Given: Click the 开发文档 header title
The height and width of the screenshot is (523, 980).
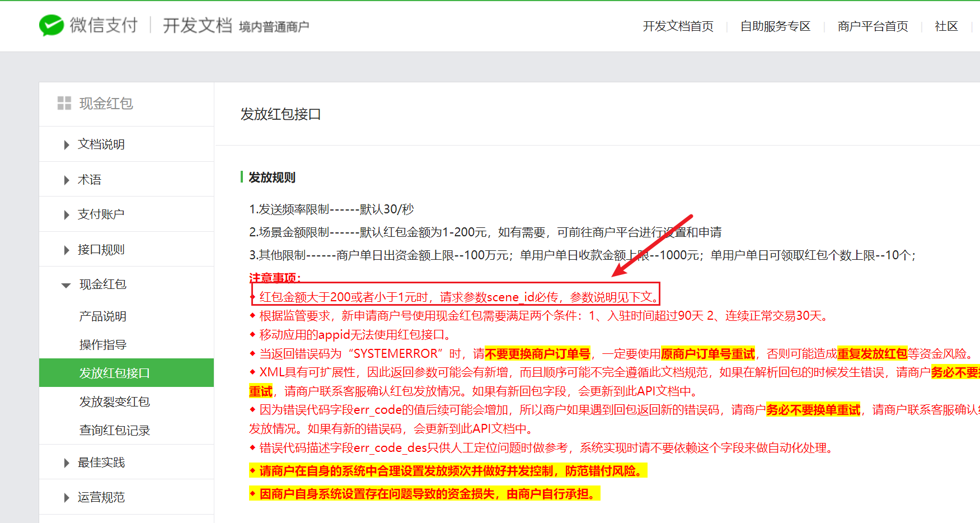Looking at the screenshot, I should [x=198, y=25].
